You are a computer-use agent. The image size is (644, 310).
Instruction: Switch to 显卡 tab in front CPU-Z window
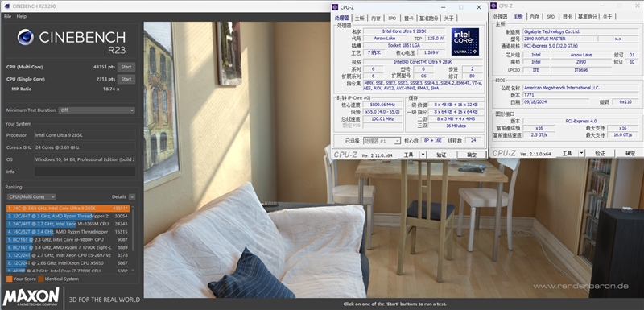pyautogui.click(x=409, y=18)
